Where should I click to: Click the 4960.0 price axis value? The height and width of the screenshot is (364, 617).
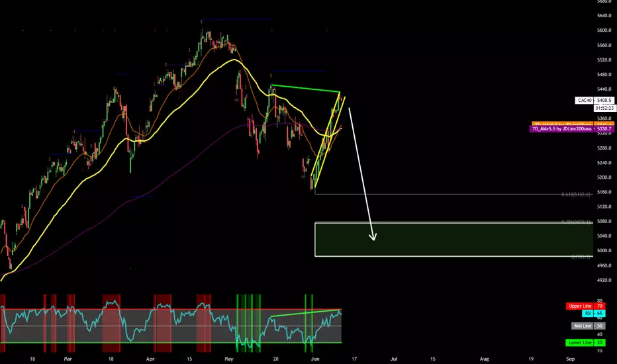click(x=604, y=265)
